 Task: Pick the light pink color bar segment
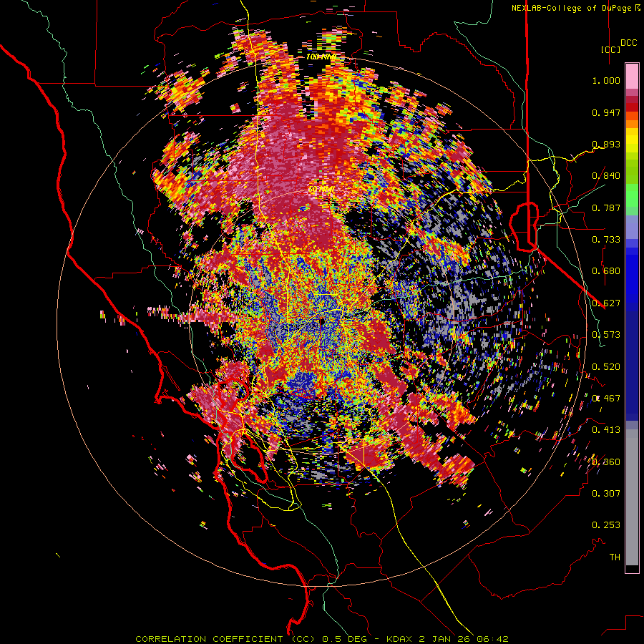pos(632,76)
